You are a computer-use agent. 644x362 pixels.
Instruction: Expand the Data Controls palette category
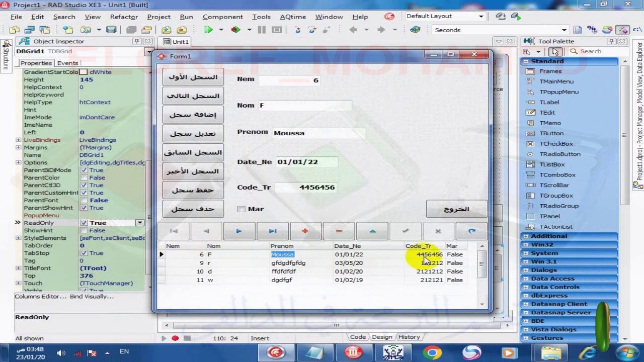tap(526, 287)
